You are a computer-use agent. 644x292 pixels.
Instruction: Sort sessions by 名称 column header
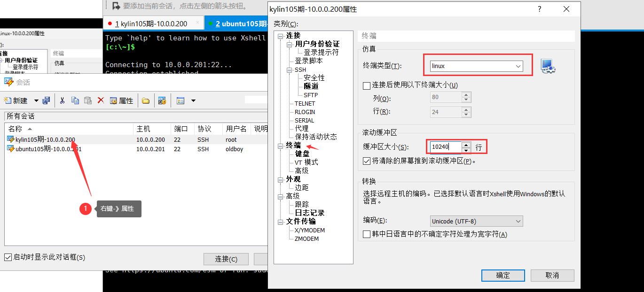click(x=69, y=129)
